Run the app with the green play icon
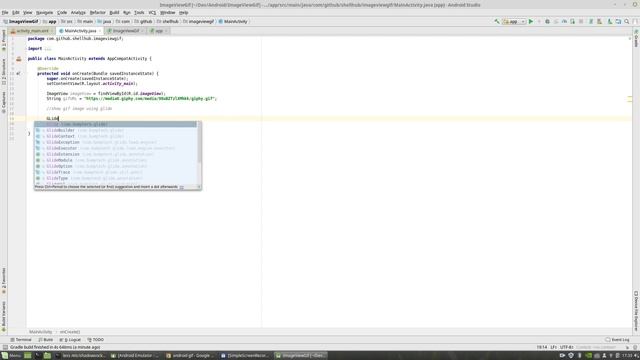 click(531, 21)
